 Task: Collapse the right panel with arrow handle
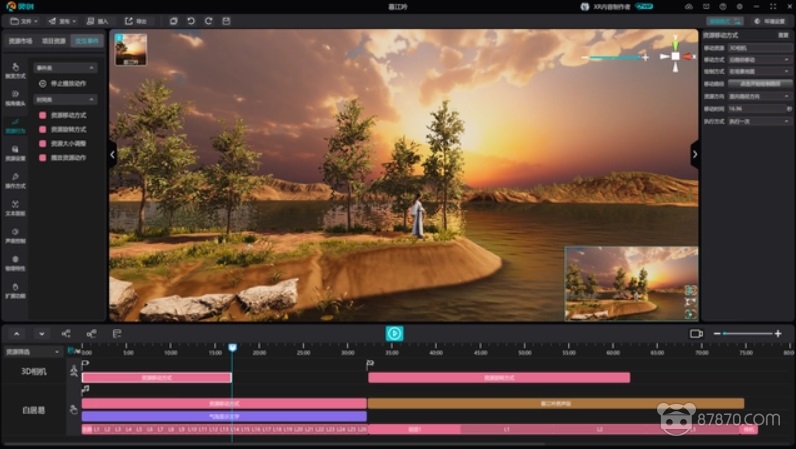[694, 154]
